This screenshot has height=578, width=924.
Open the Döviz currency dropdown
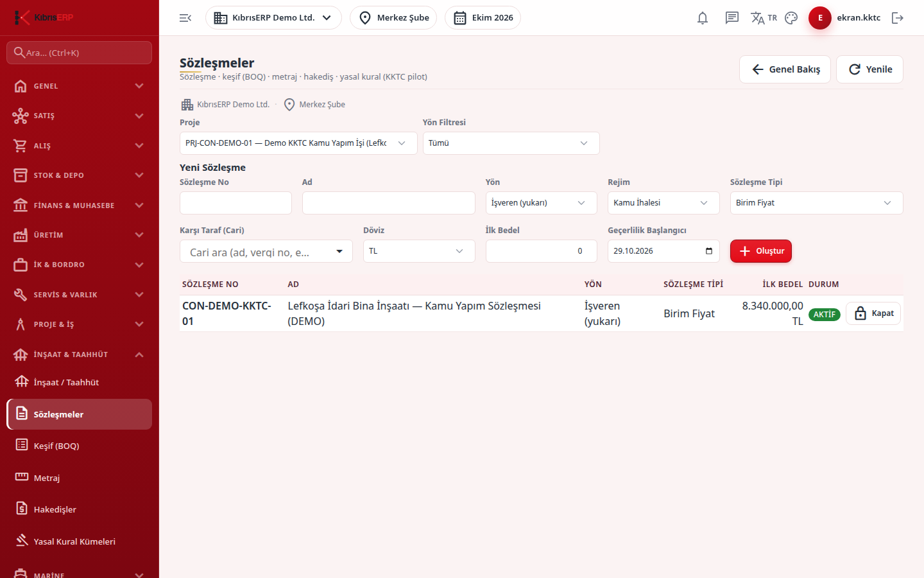coord(419,251)
